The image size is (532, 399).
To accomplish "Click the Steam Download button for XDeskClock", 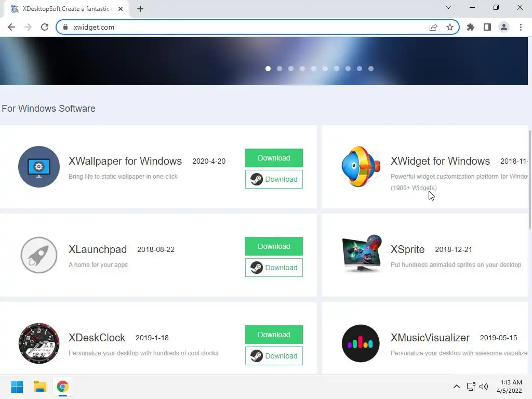I will (274, 356).
